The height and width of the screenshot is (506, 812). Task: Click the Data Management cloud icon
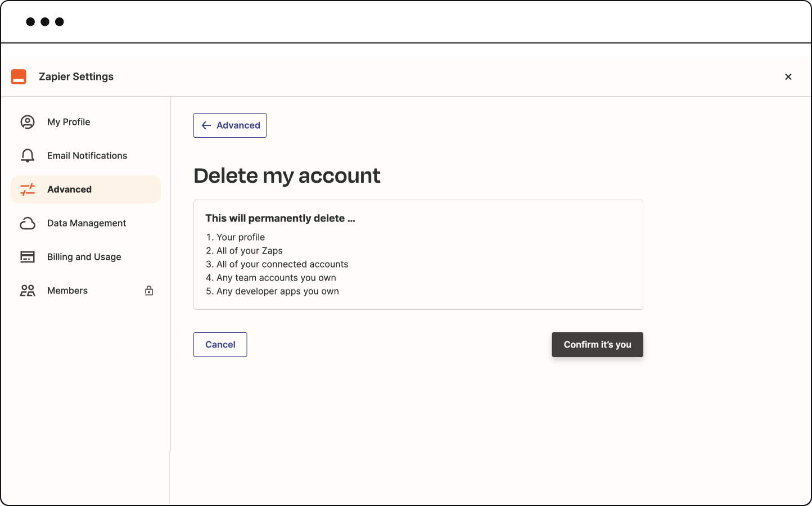(x=28, y=223)
